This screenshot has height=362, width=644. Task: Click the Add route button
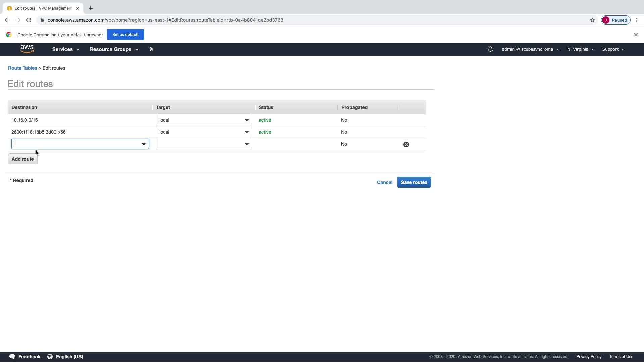point(22,159)
